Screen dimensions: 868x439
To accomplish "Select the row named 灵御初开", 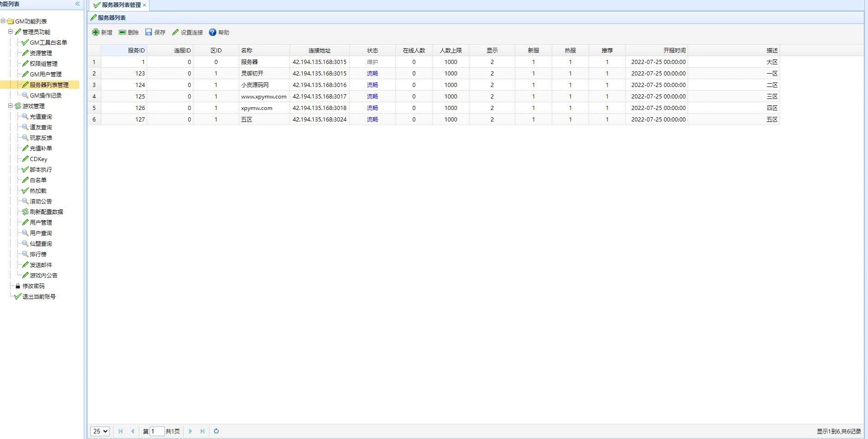I will (252, 74).
